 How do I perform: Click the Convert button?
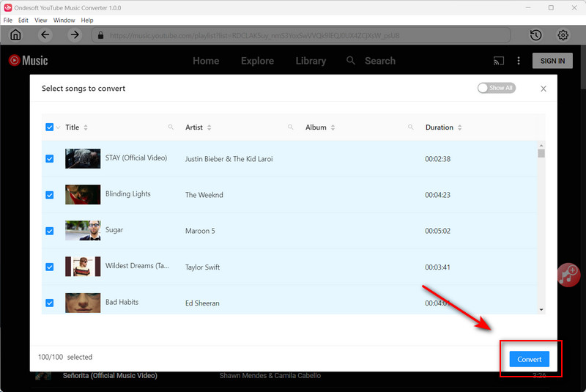pyautogui.click(x=529, y=359)
